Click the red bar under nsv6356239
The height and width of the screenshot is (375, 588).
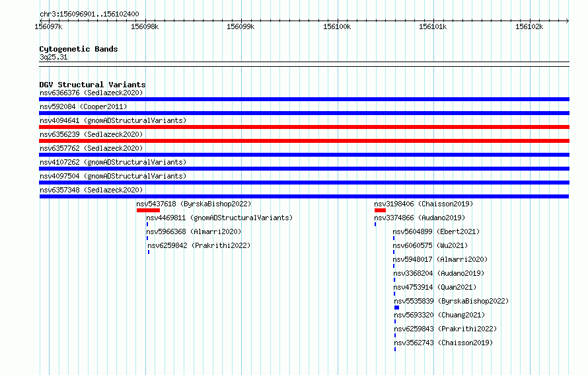click(x=304, y=141)
